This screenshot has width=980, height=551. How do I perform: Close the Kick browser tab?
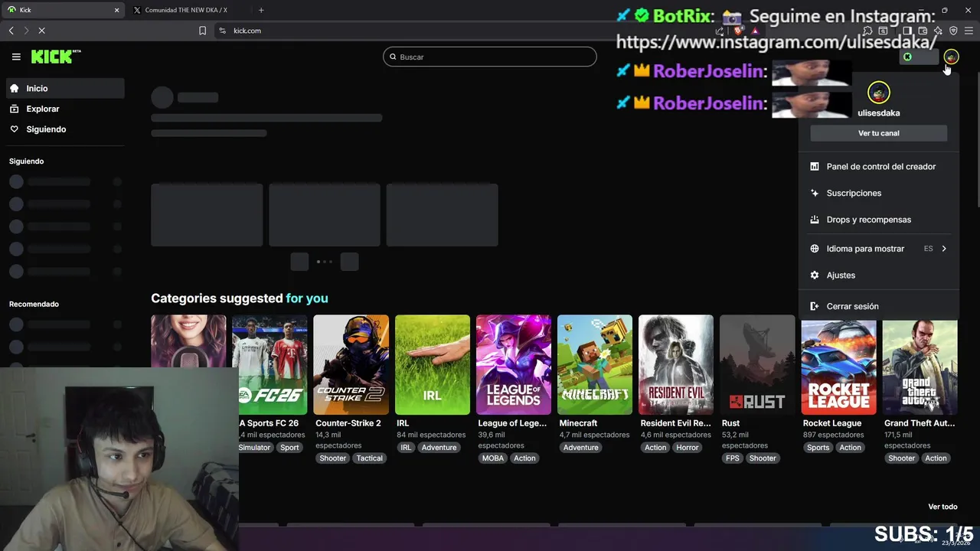116,10
